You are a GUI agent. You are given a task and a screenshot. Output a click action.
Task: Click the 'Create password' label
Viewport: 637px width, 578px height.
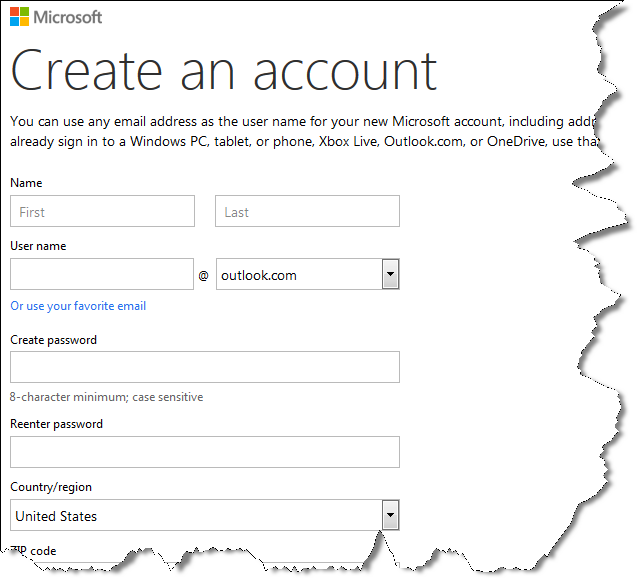click(x=54, y=340)
